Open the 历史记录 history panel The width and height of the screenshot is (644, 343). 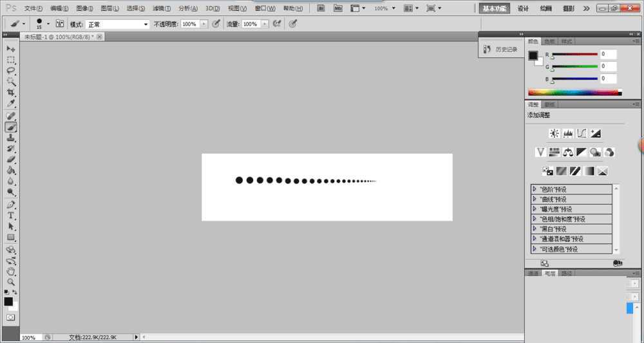pos(501,49)
